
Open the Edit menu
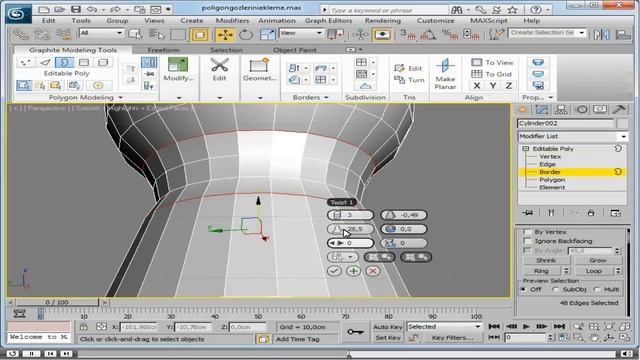tap(48, 20)
